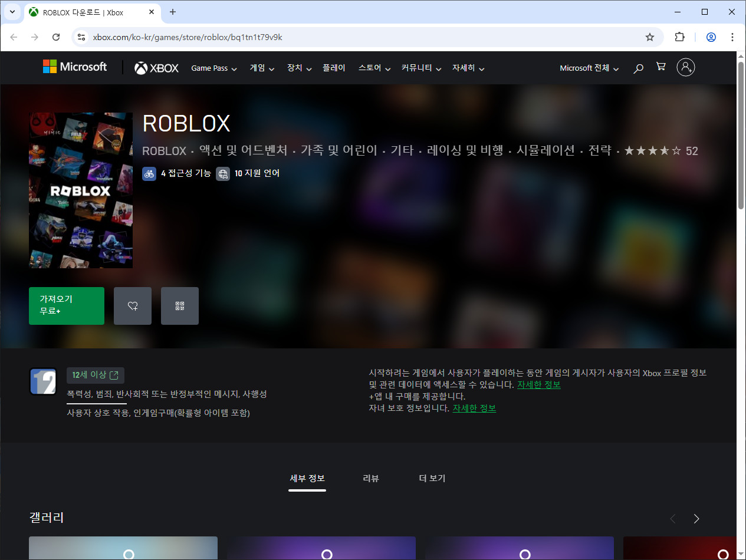Click the 시뮬레이션 genre text

pyautogui.click(x=545, y=151)
